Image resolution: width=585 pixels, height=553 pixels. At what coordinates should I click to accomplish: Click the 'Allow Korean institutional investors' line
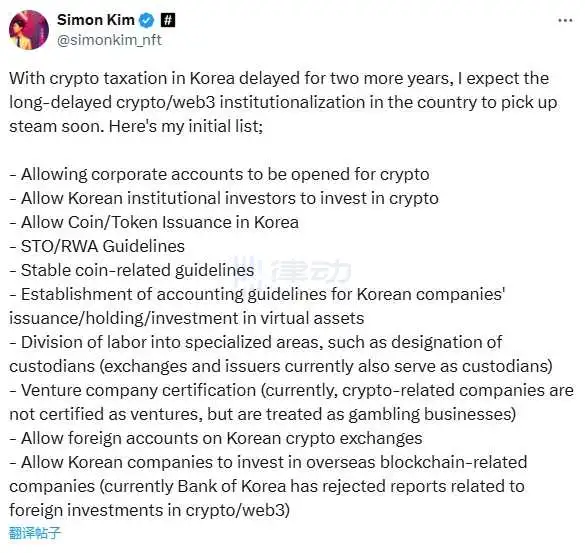click(224, 198)
